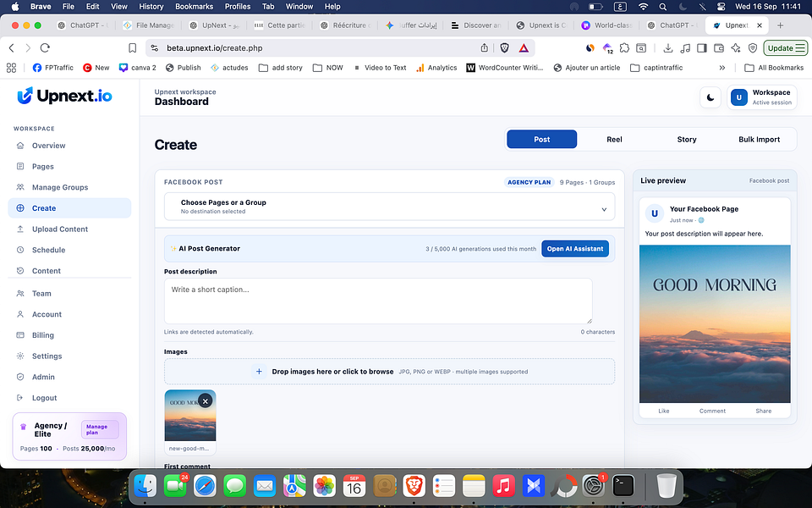
Task: Open a new browser tab
Action: 781,25
